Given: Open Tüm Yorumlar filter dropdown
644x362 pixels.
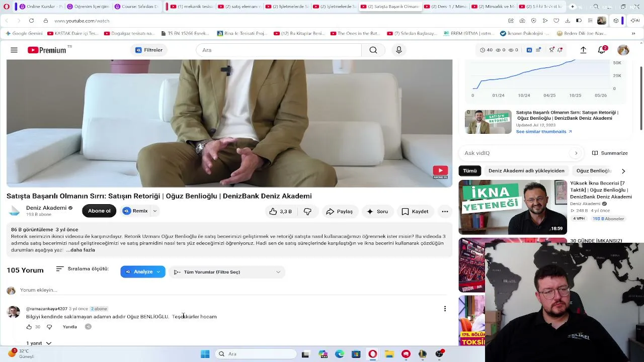Looking at the screenshot, I should pos(227,272).
